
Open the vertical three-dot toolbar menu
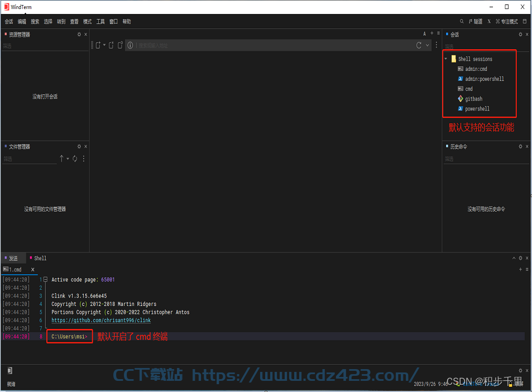(437, 45)
